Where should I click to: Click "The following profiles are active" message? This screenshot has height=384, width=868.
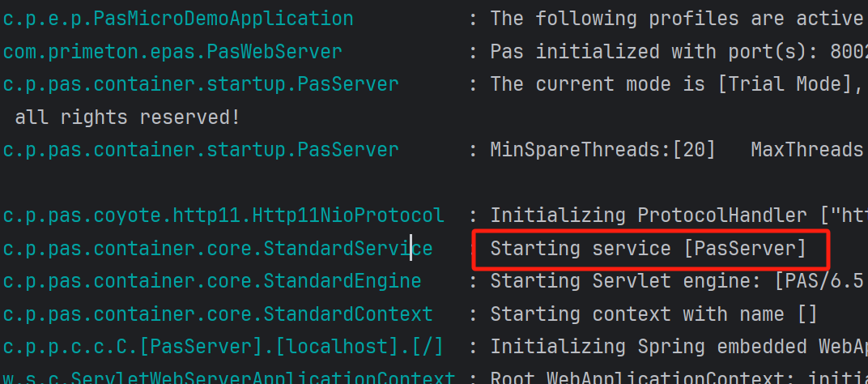point(676,19)
